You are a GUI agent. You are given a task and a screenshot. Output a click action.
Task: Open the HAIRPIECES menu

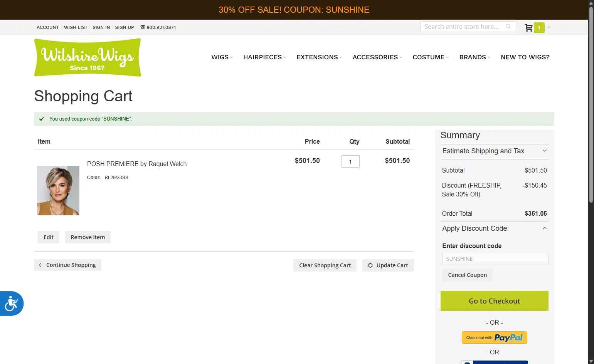point(265,57)
